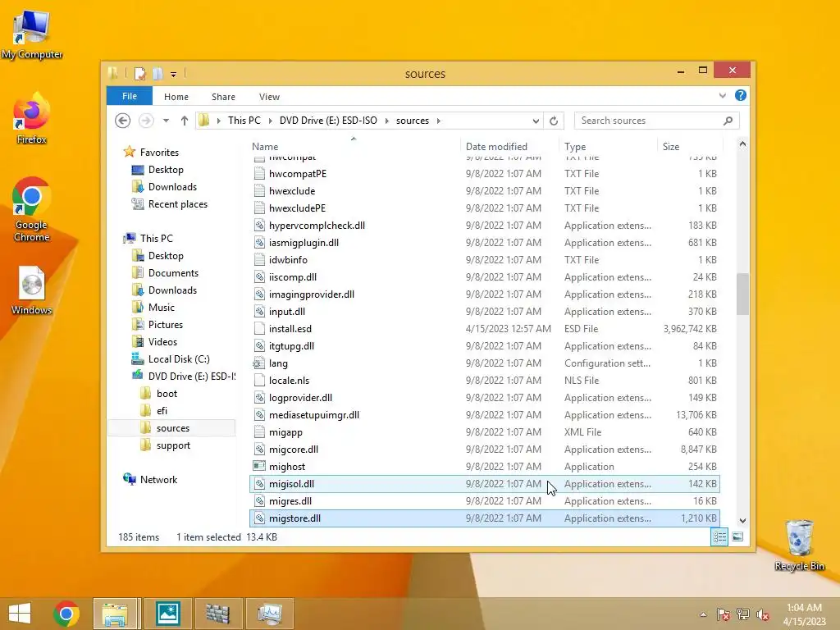Open the Firefox desktop shortcut
Image resolution: width=840 pixels, height=630 pixels.
(31, 119)
